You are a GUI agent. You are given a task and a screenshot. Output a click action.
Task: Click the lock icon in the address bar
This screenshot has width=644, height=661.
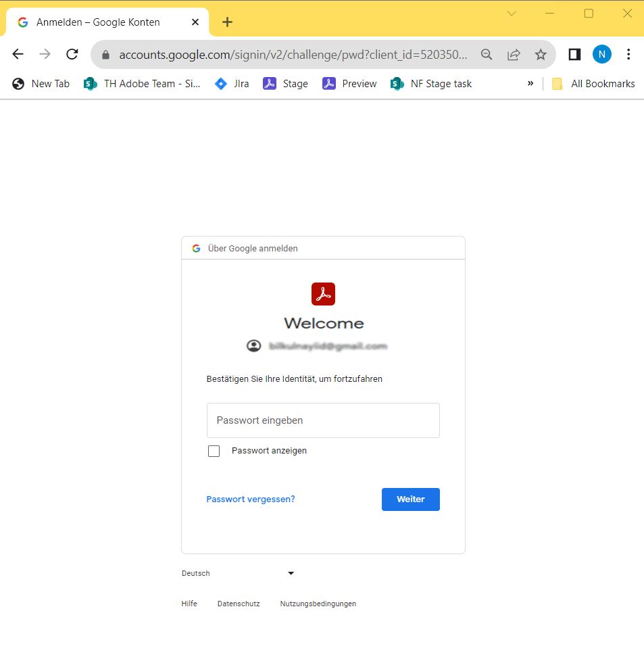(105, 54)
